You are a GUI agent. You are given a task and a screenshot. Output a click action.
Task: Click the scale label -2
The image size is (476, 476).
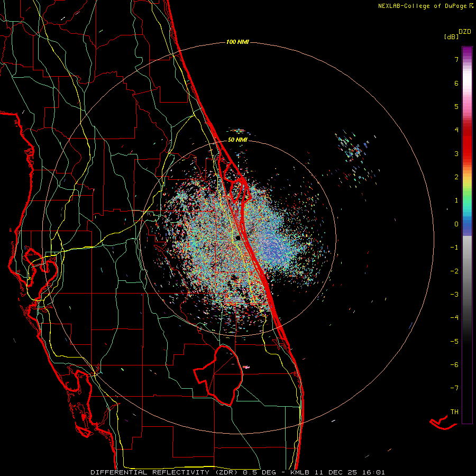coord(454,271)
